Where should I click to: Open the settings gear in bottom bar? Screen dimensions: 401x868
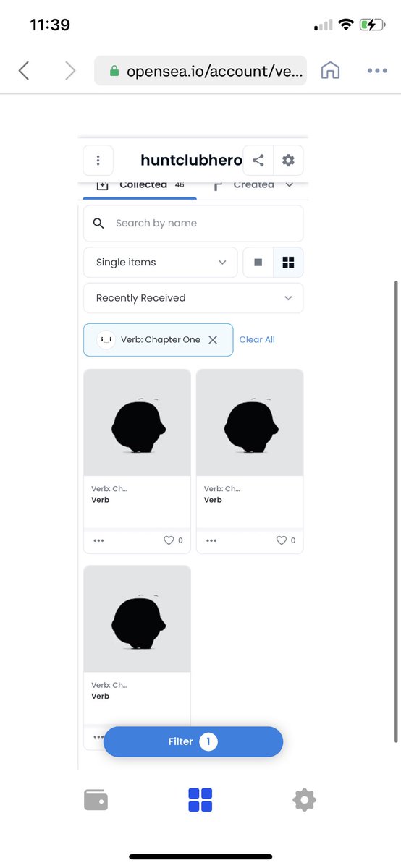pyautogui.click(x=304, y=800)
